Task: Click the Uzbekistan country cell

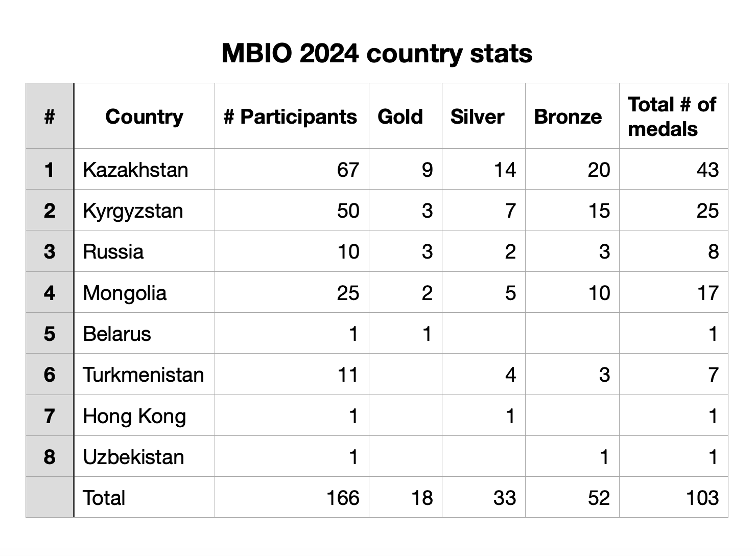Action: coord(133,457)
